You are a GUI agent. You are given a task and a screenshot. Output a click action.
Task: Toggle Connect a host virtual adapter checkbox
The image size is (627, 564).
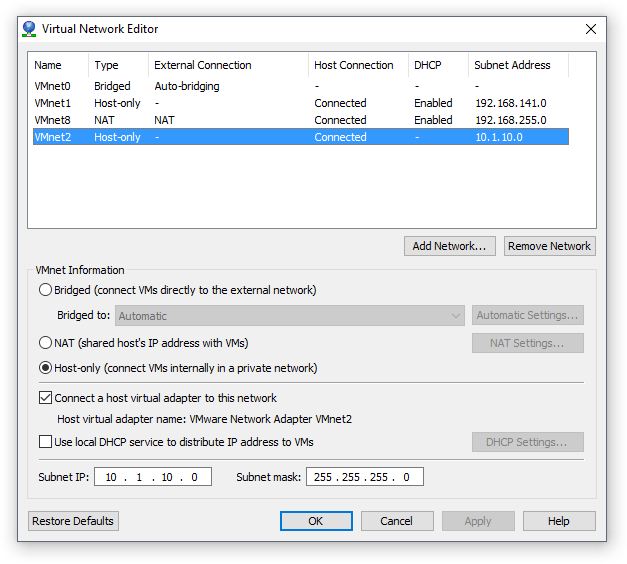pyautogui.click(x=45, y=398)
